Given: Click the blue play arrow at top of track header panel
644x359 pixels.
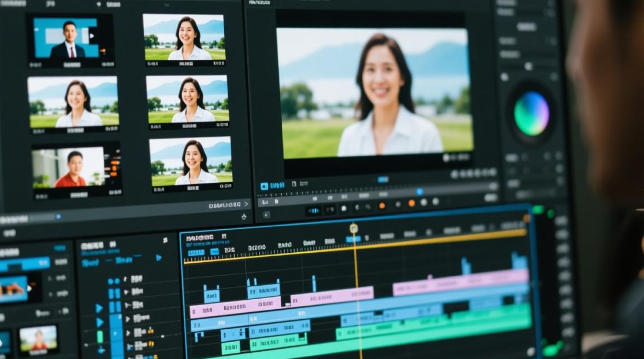Looking at the screenshot, I should [x=159, y=258].
